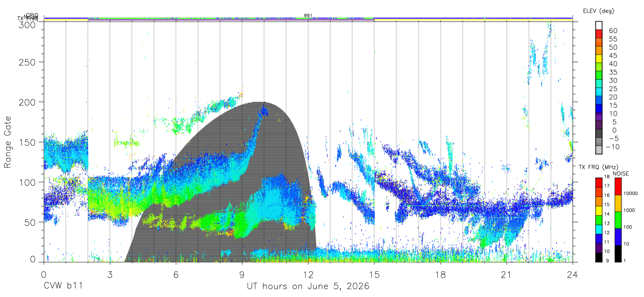Viewport: 644px width, 297px height.
Task: Click the '3' UT hour tick label
Action: (x=110, y=274)
